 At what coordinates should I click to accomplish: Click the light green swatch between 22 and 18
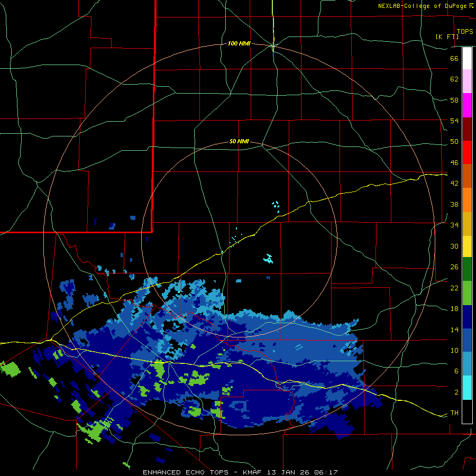(x=467, y=293)
